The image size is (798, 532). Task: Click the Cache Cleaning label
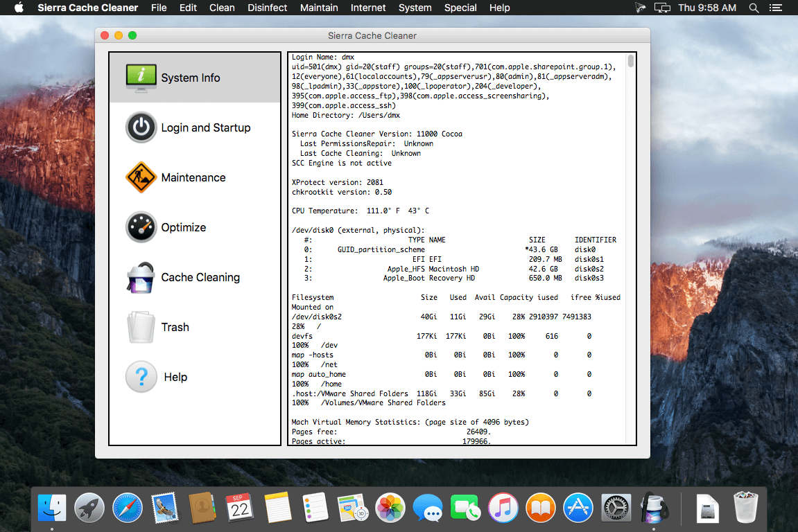200,277
